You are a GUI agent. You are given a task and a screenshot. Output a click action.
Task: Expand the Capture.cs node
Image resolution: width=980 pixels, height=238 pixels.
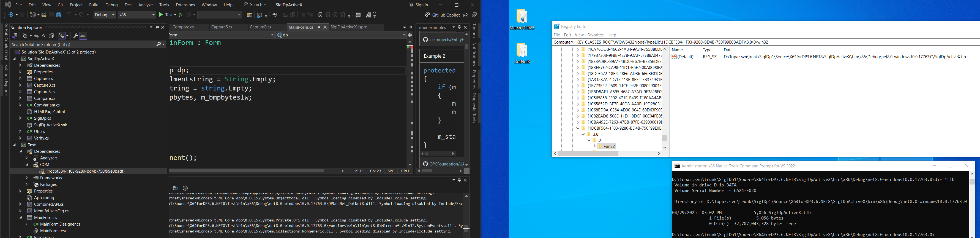point(21,79)
